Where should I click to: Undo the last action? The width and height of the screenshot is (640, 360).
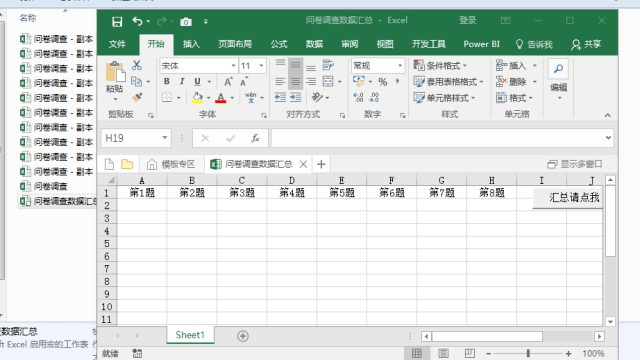coord(138,21)
